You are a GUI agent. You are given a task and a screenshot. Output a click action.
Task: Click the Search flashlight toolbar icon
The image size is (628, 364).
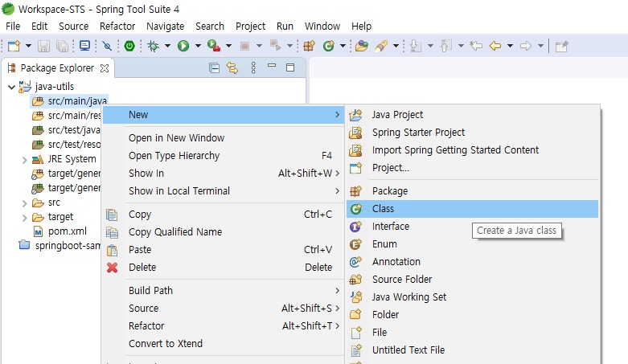coord(381,46)
